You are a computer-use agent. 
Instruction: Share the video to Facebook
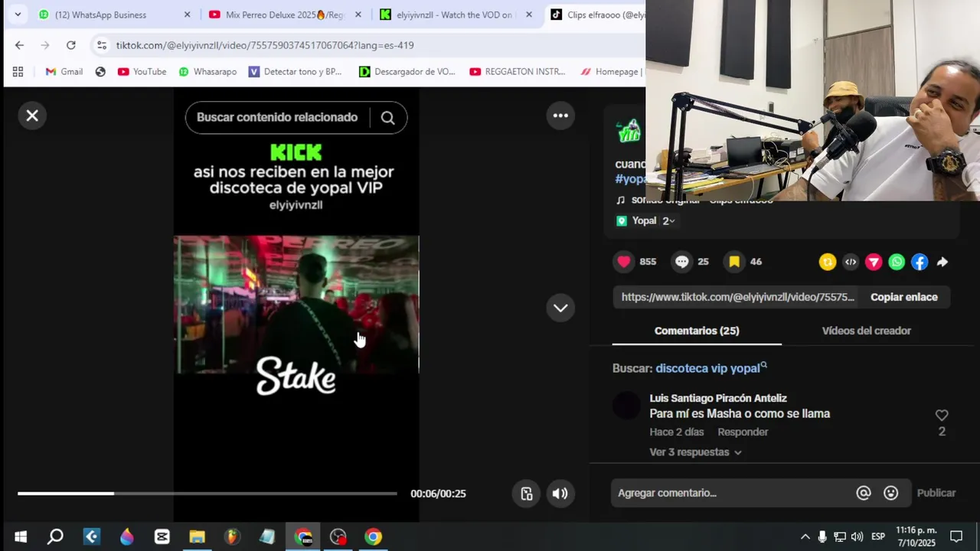(x=920, y=262)
